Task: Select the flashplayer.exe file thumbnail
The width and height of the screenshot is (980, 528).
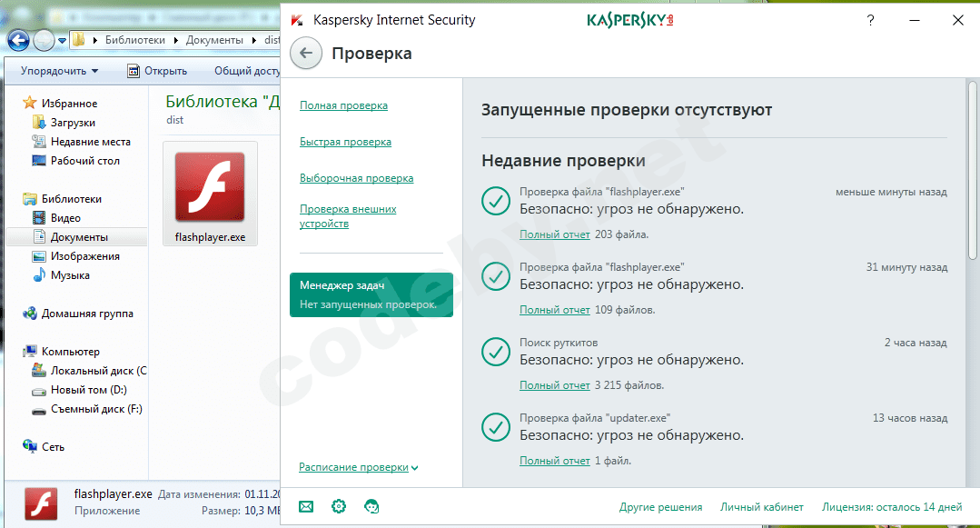Action: 210,187
